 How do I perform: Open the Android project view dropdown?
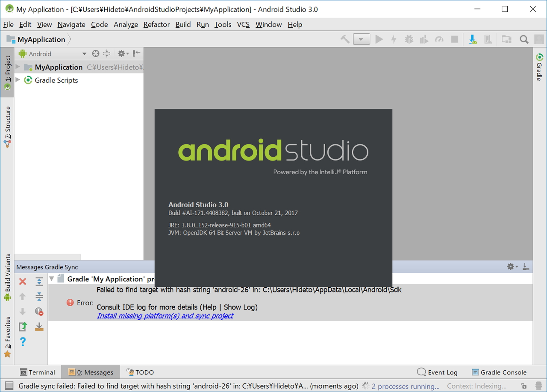(x=85, y=53)
